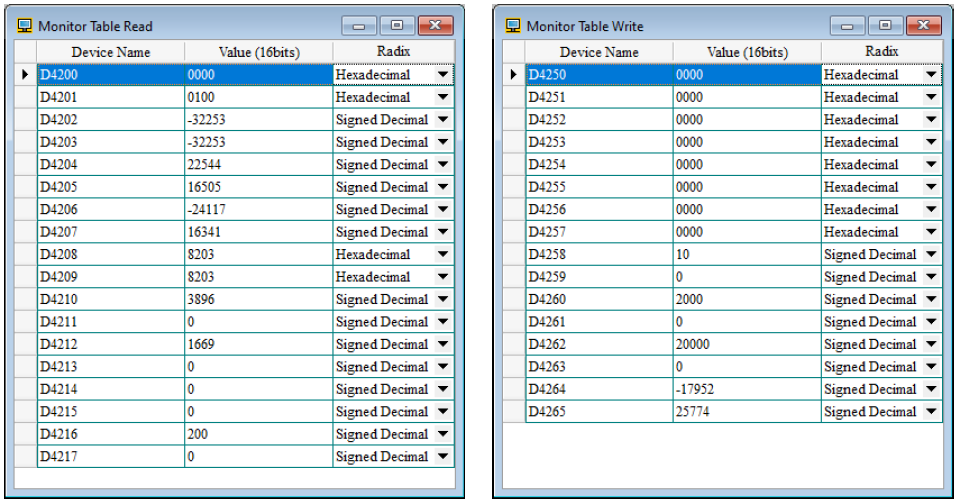Click the D4264 value cell showing -17952

pos(746,389)
